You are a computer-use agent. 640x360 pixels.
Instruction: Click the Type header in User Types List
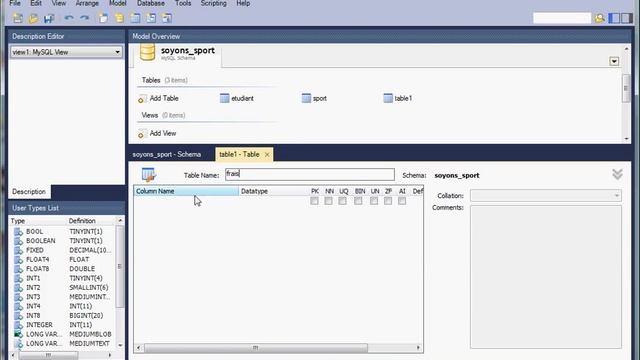click(x=38, y=221)
